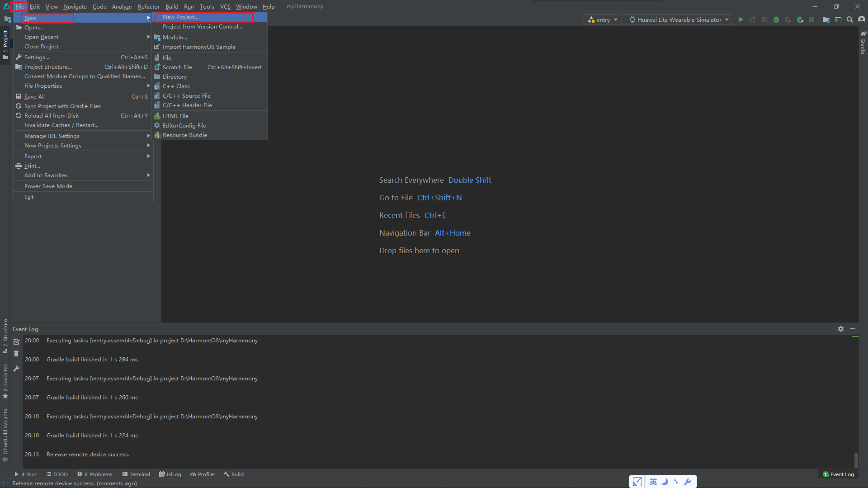This screenshot has width=868, height=488.
Task: Toggle Power Save Mode in File menu
Action: pos(83,186)
